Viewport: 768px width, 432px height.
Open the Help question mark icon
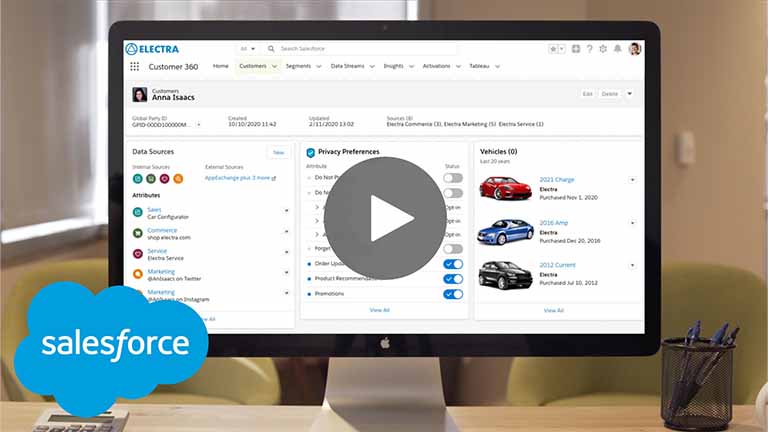tap(590, 48)
